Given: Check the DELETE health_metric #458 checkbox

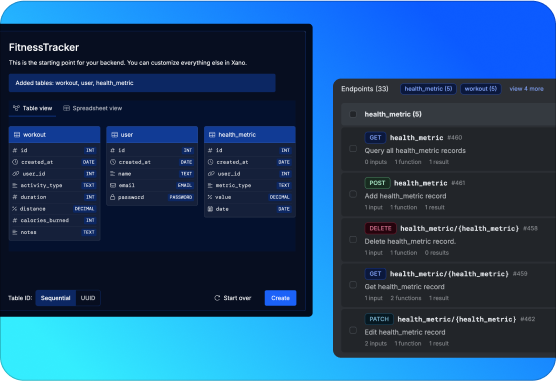Looking at the screenshot, I should pyautogui.click(x=353, y=239).
